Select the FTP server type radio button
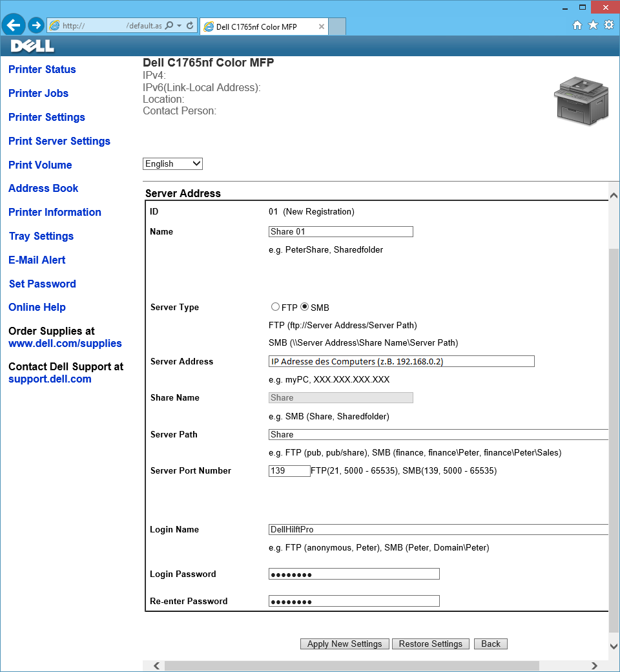 point(275,307)
